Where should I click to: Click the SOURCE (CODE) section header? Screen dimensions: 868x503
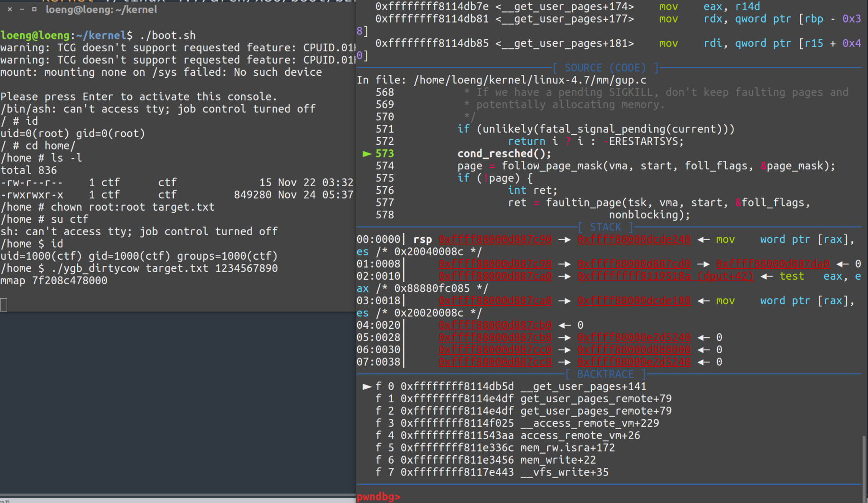click(605, 68)
